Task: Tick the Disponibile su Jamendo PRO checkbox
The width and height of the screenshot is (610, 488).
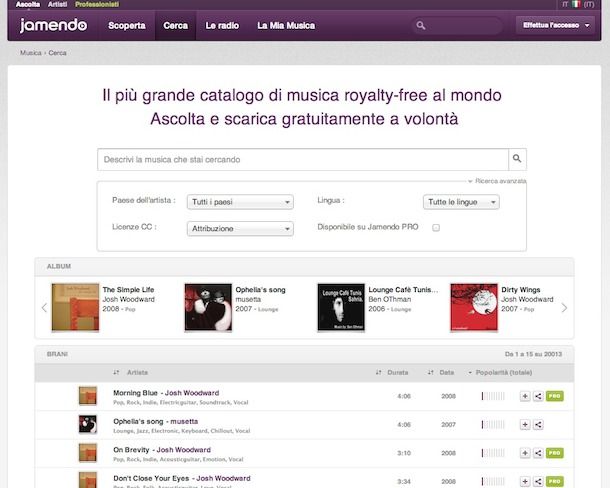Action: tap(436, 228)
